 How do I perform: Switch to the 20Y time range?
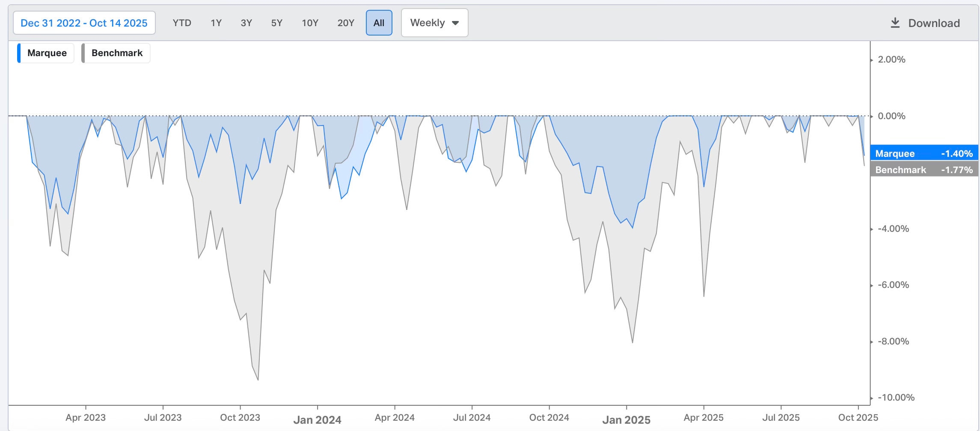[346, 23]
